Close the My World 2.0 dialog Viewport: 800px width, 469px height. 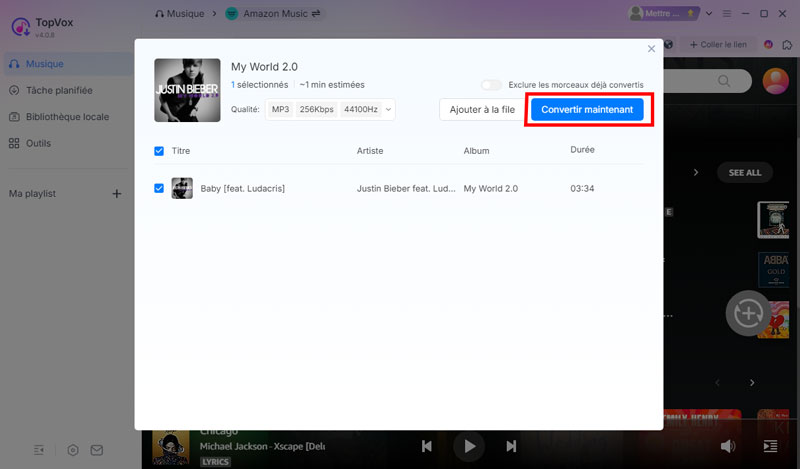coord(651,49)
